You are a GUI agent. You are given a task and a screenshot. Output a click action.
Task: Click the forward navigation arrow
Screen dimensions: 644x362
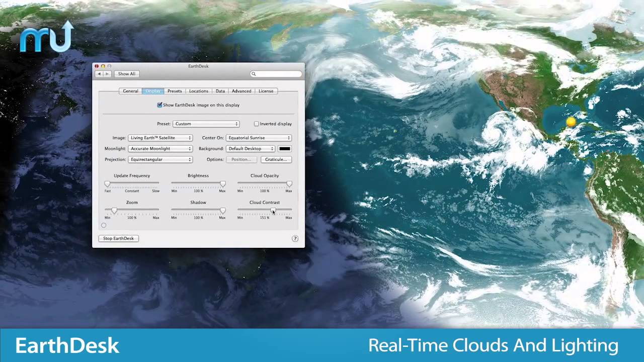(107, 74)
